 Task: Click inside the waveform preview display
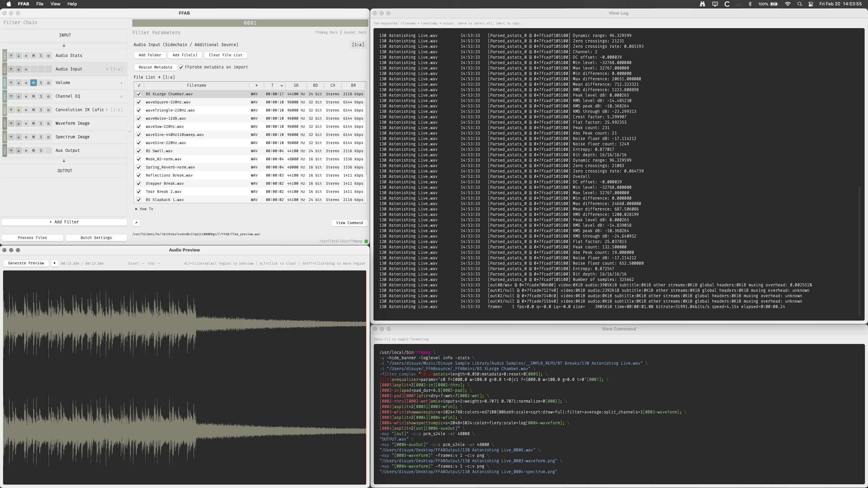pyautogui.click(x=185, y=377)
